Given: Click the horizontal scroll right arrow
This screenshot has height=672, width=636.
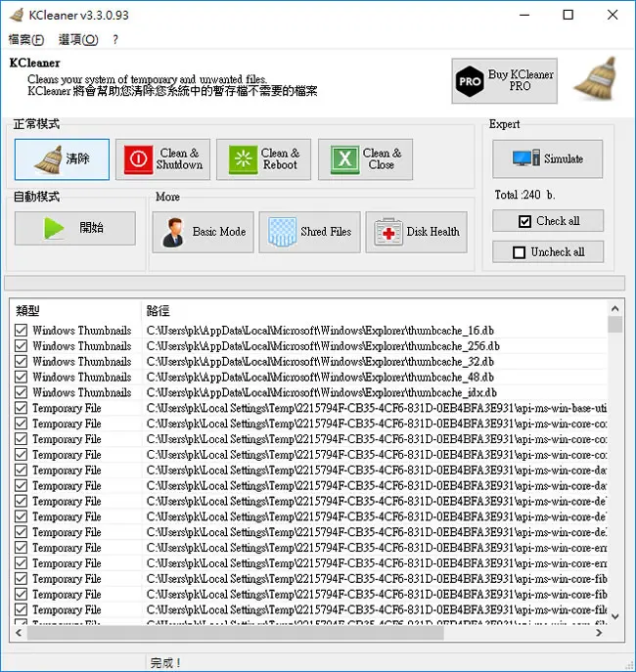Looking at the screenshot, I should click(599, 633).
